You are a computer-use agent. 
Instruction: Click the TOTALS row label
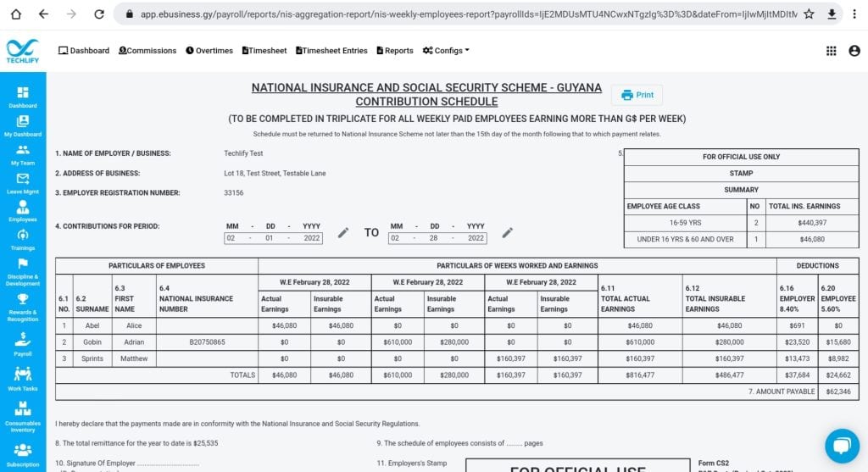click(242, 375)
